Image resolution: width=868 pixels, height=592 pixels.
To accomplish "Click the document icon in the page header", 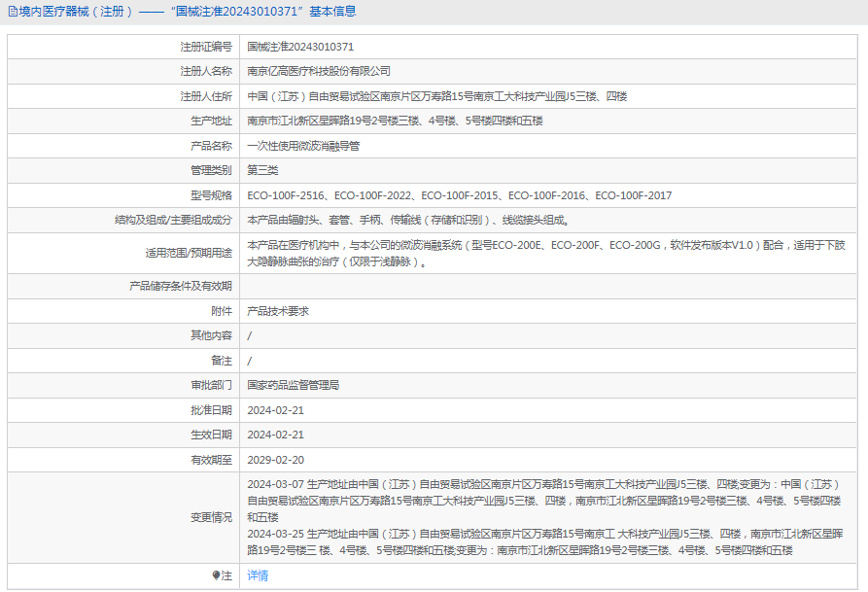I will point(13,12).
